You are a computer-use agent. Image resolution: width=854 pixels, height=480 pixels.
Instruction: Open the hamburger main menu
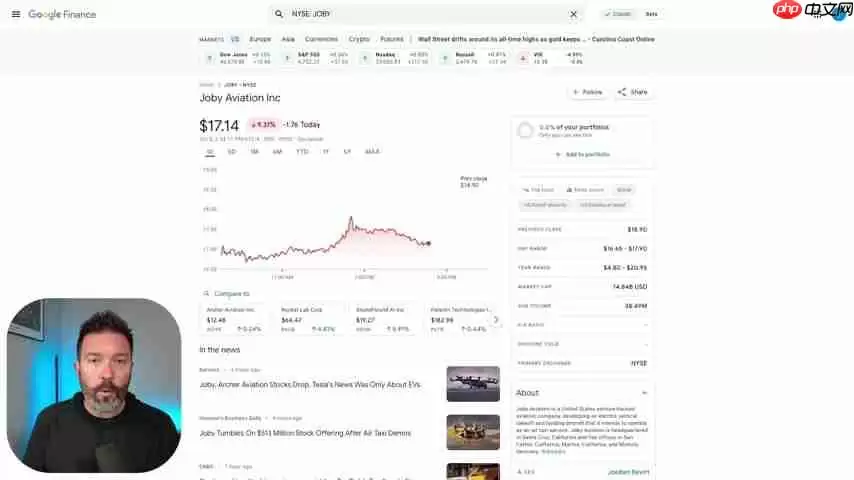pyautogui.click(x=16, y=14)
